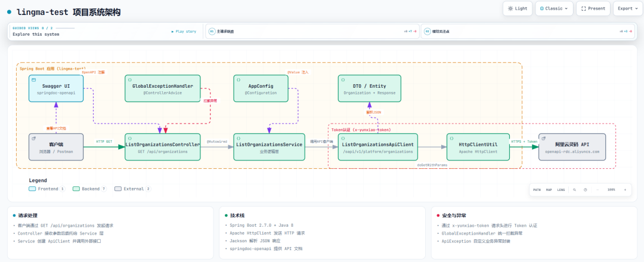Viewport: 644px width, 262px height.
Task: Click the code icon on ListOrganizationsController node
Action: coord(130,138)
